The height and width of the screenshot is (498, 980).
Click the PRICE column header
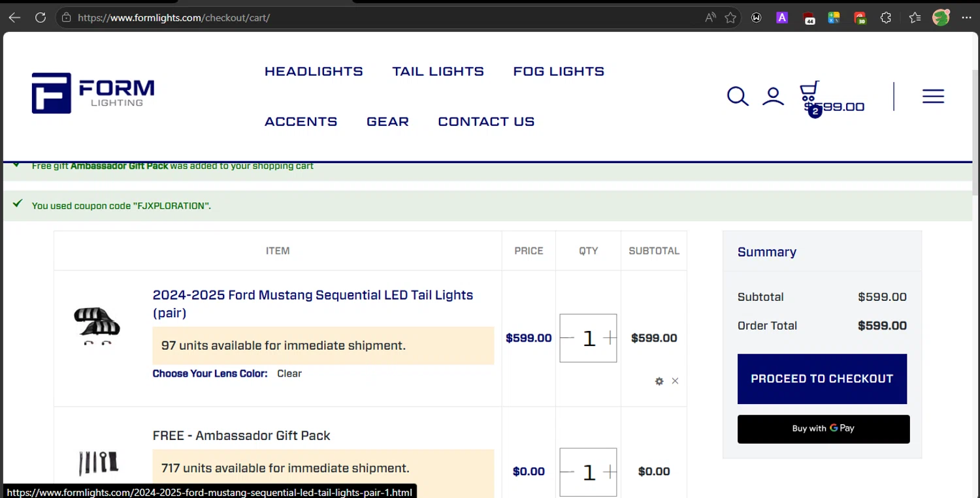529,251
